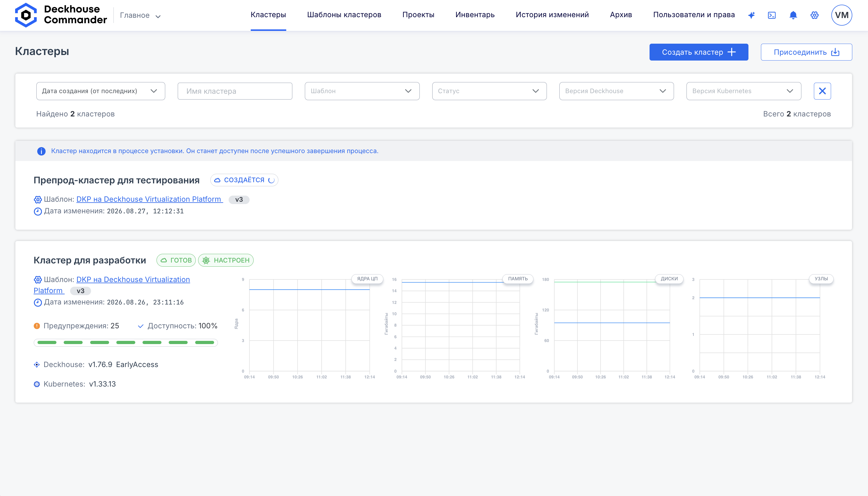
Task: Click the cloud icon in ГОТОВ badge
Action: [164, 260]
